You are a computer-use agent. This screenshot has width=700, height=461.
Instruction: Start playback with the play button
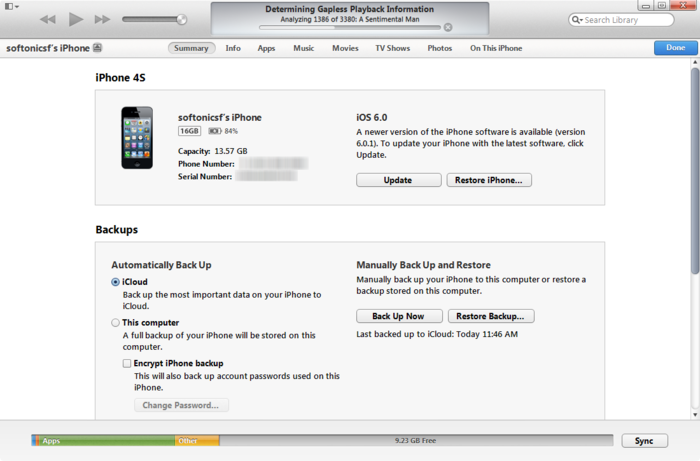pyautogui.click(x=75, y=19)
